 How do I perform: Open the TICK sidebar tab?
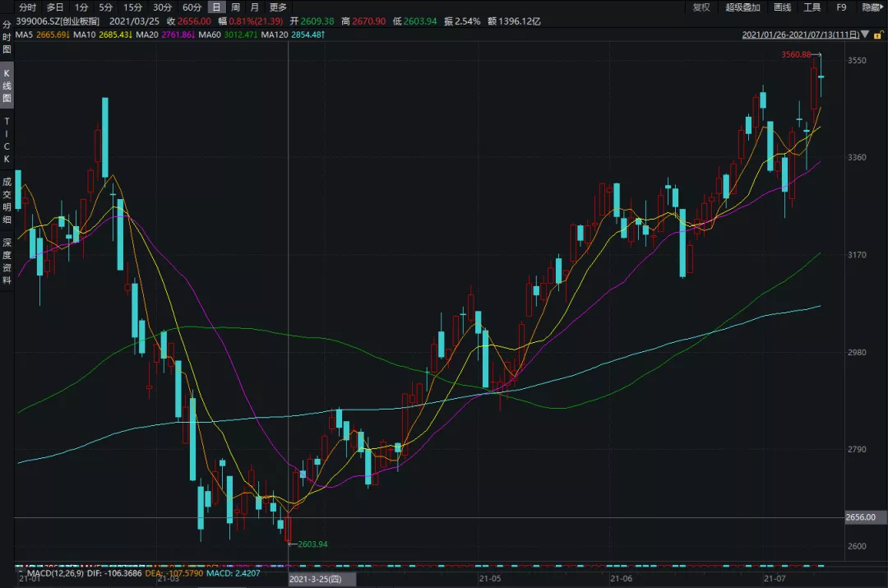[x=7, y=140]
